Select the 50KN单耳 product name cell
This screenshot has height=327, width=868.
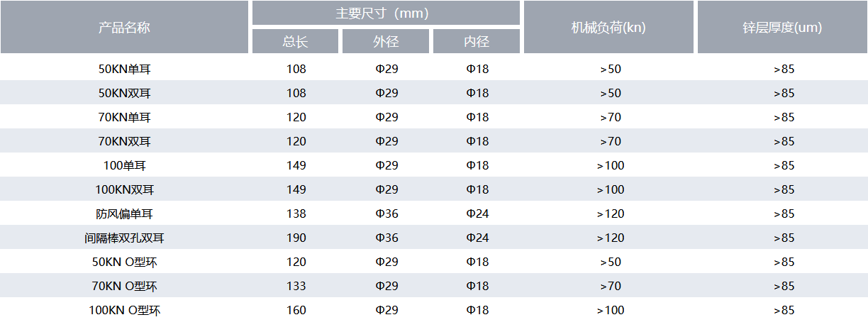[124, 70]
